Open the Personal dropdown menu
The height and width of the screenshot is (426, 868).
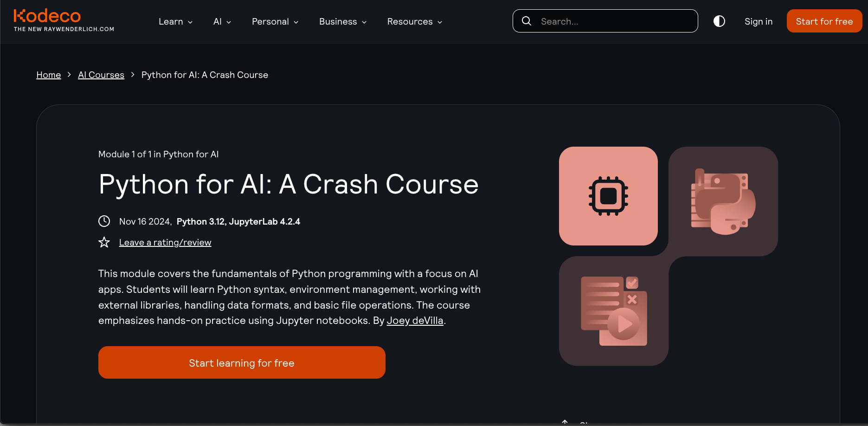coord(275,22)
